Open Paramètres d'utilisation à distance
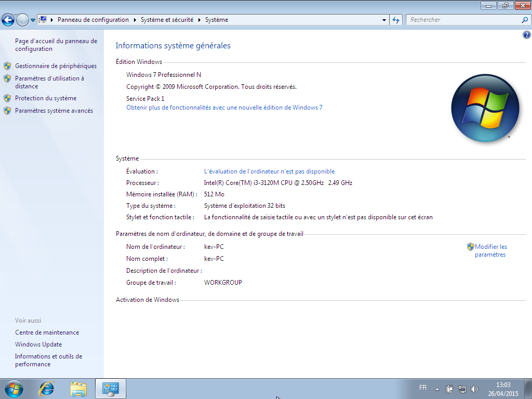 pyautogui.click(x=49, y=82)
